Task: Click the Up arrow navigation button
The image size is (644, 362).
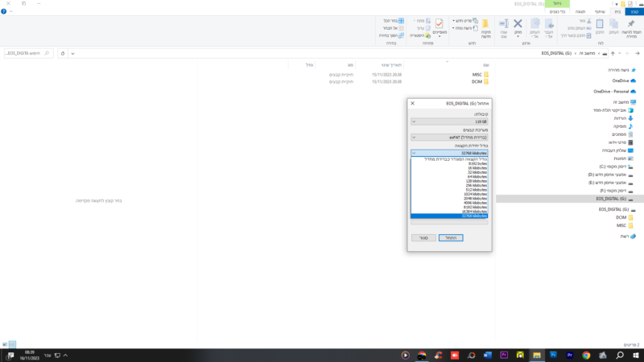Action: tap(613, 53)
